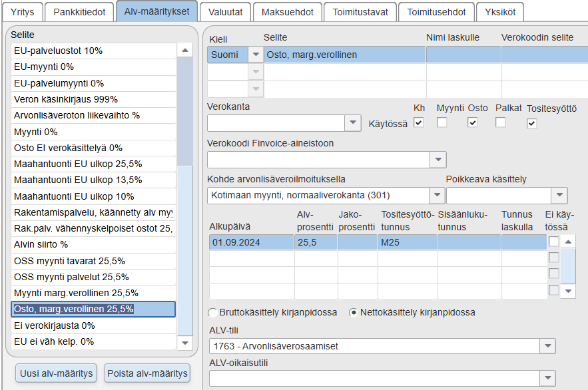The width and height of the screenshot is (588, 390).
Task: Enable the Palkat checkbox
Action: [x=501, y=122]
